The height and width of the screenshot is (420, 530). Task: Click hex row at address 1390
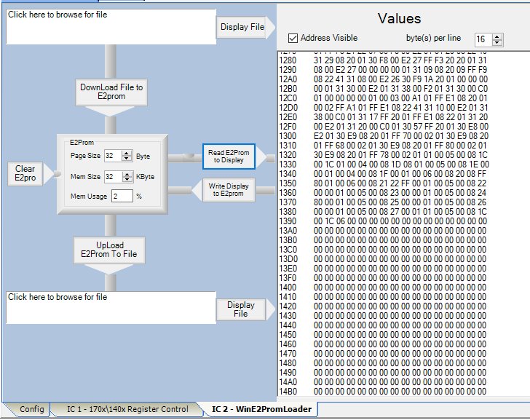[383, 221]
